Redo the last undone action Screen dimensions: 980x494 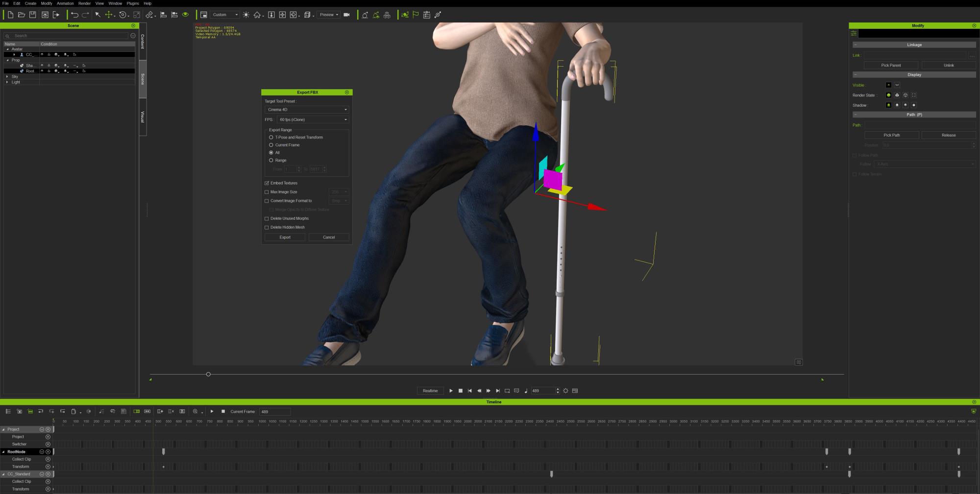point(85,15)
